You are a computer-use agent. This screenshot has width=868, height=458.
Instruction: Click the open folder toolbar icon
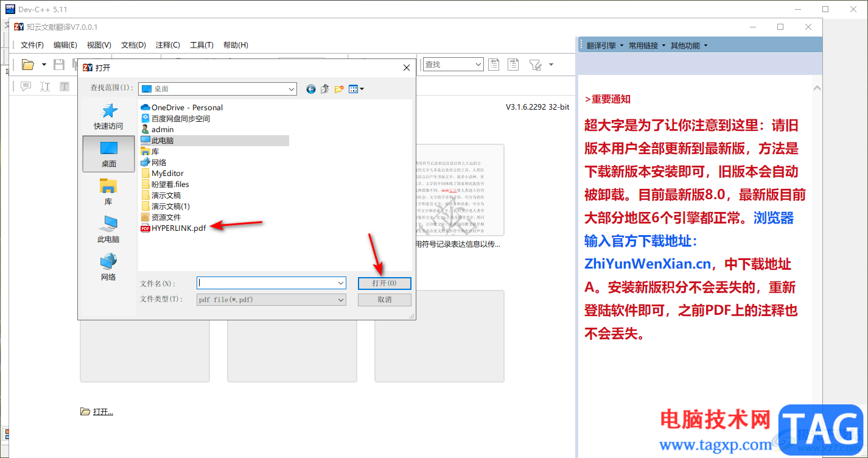tap(28, 65)
